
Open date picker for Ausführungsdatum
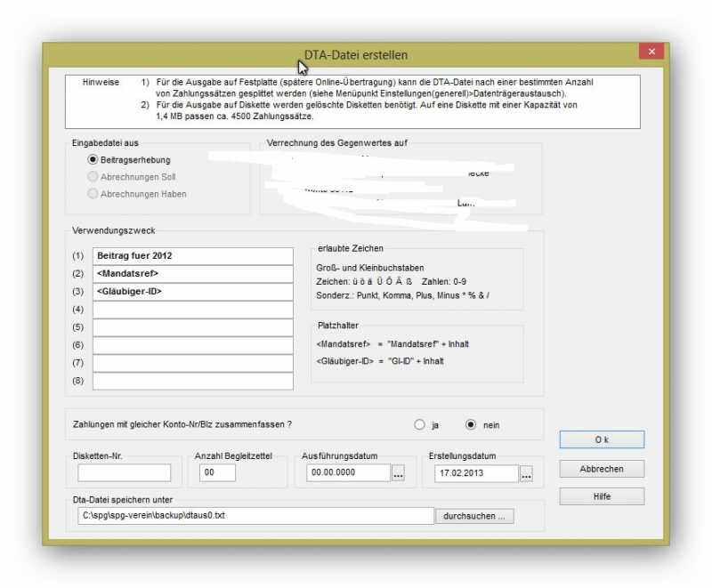(398, 474)
